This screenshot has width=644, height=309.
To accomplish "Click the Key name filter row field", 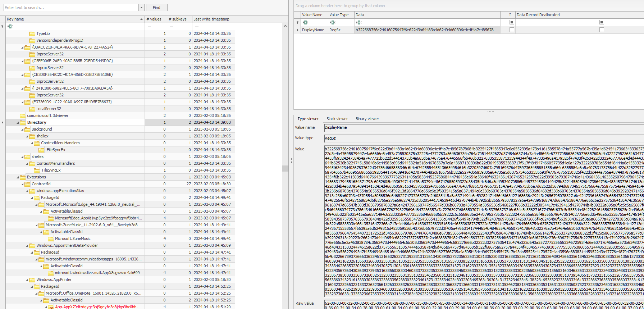I will click(x=75, y=26).
